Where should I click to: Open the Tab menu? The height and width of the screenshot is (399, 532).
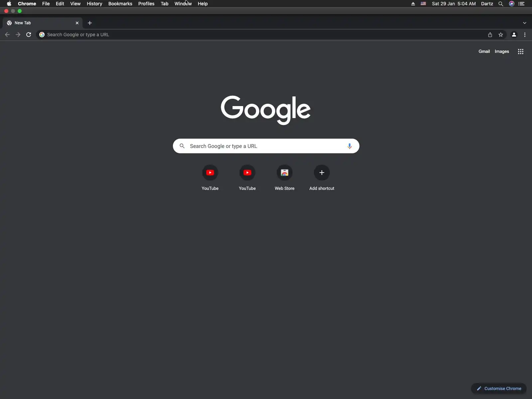165,4
